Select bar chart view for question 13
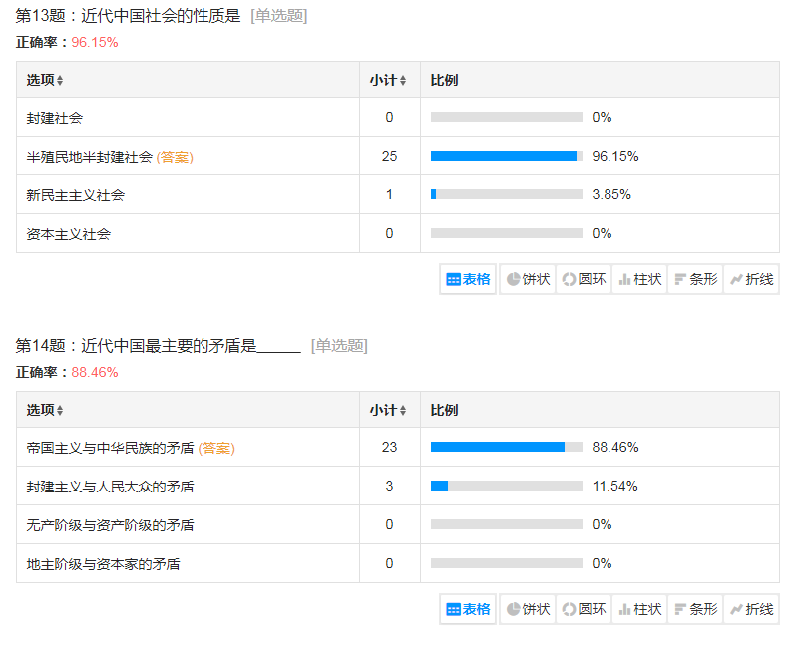Viewport: 812px width, 655px height. point(695,279)
